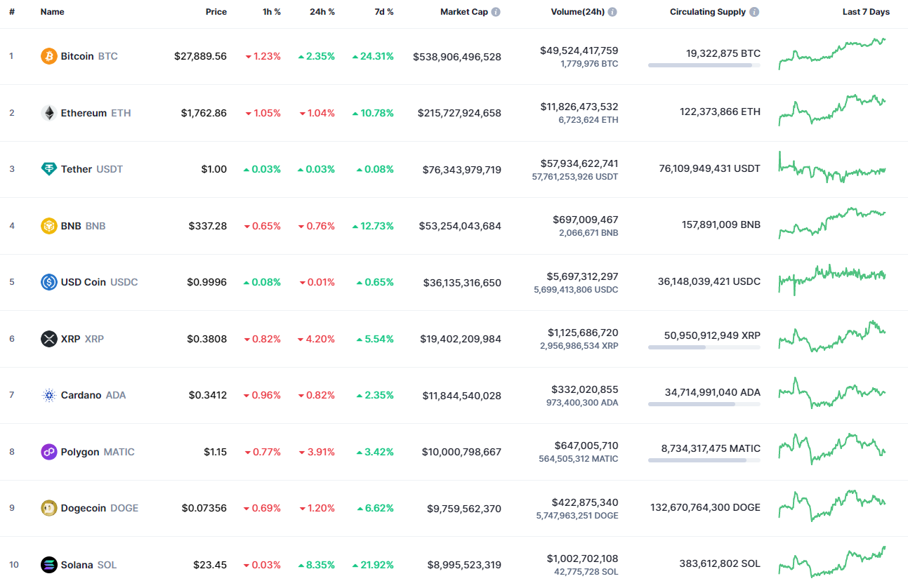Click the Volume(24h) info icon
908x588 pixels.
click(612, 11)
